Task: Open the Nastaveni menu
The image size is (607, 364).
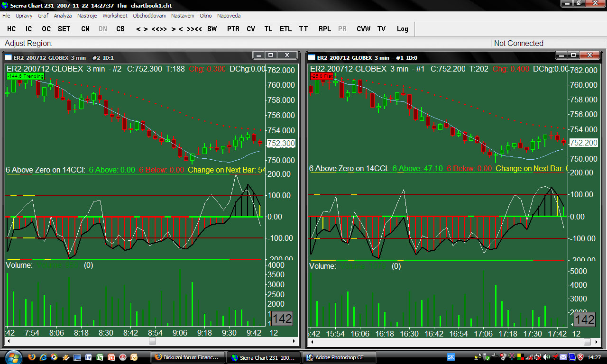Action: tap(183, 16)
